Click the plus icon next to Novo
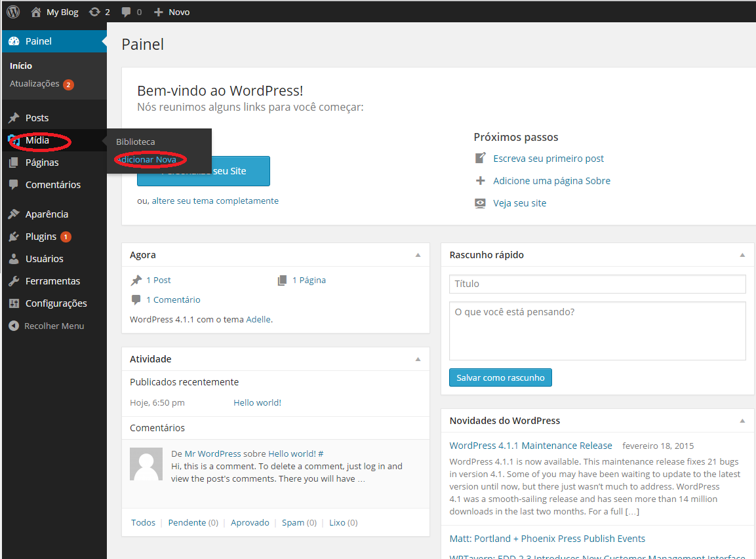 [x=158, y=12]
